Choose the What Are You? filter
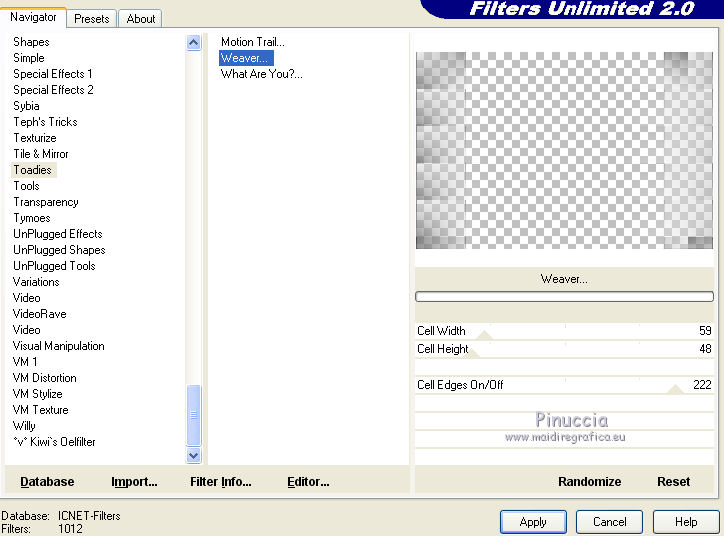This screenshot has width=724, height=536. [261, 74]
